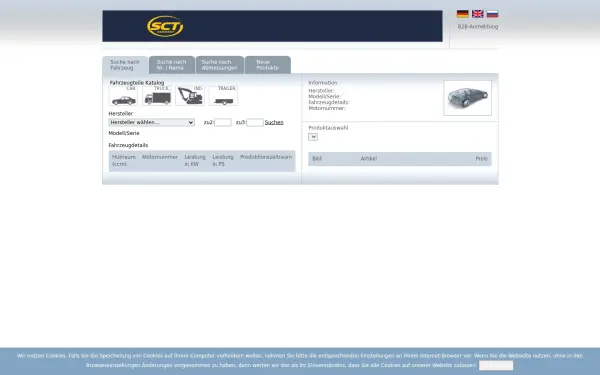Focus the zu3 input field
Viewport: 600px width, 375px height.
(255, 122)
